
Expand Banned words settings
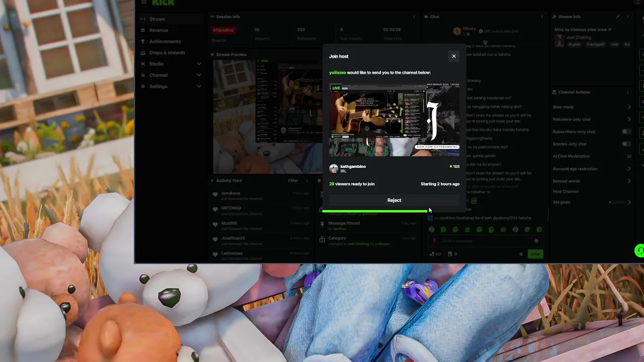point(592,181)
